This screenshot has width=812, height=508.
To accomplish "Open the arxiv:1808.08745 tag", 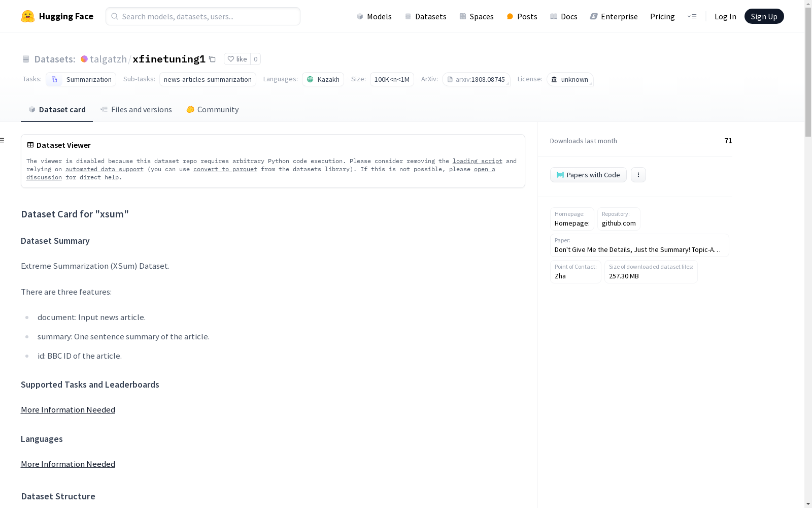I will 476,79.
